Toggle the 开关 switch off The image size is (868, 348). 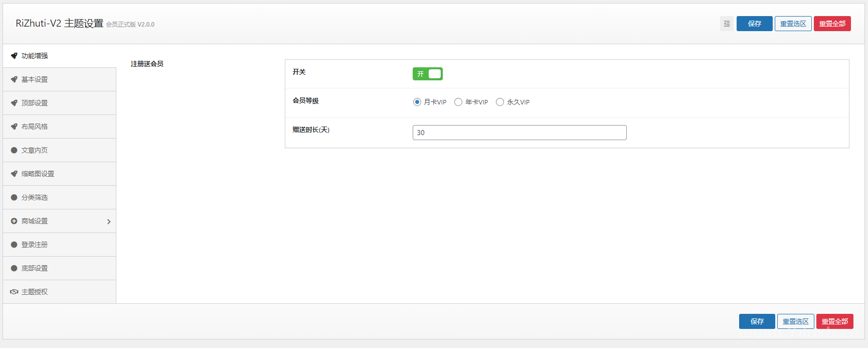click(x=427, y=74)
